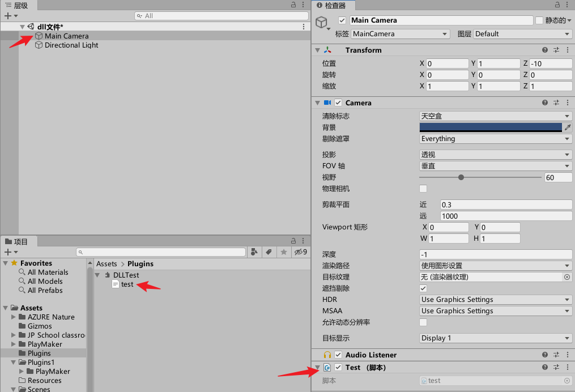
Task: Switch to the 检查器 Inspector tab
Action: (332, 5)
